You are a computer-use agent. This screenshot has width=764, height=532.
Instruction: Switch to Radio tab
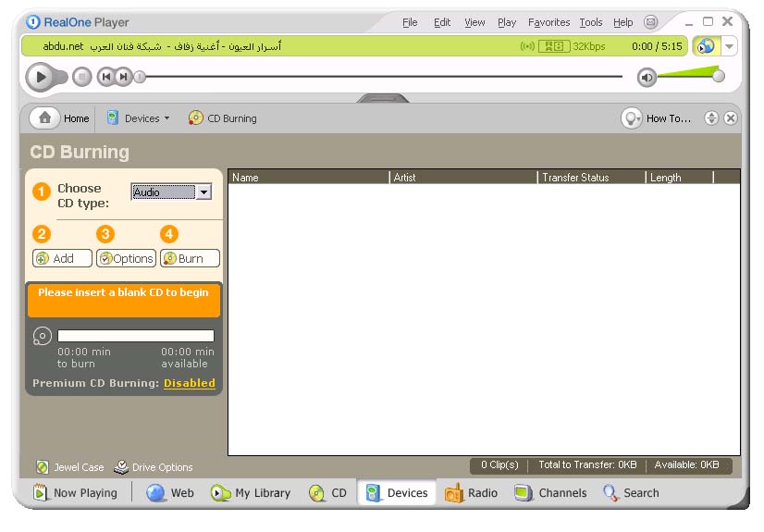(x=471, y=493)
